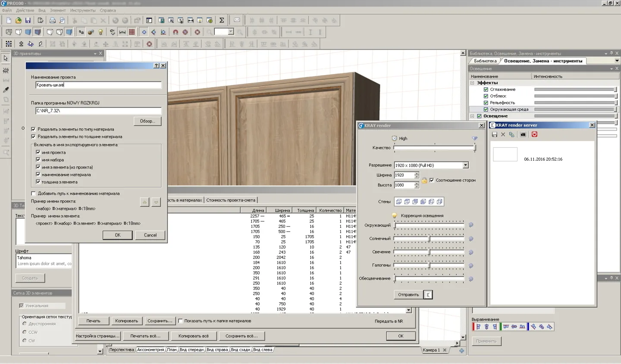Image resolution: width=621 pixels, height=364 pixels.
Task: Click the aspect ratio lock icon
Action: [x=424, y=180]
